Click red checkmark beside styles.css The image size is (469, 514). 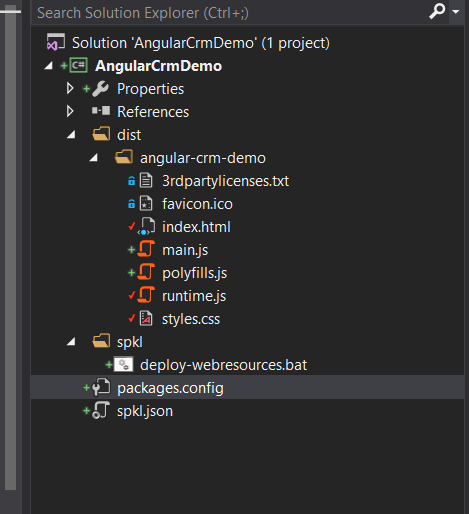pos(132,318)
